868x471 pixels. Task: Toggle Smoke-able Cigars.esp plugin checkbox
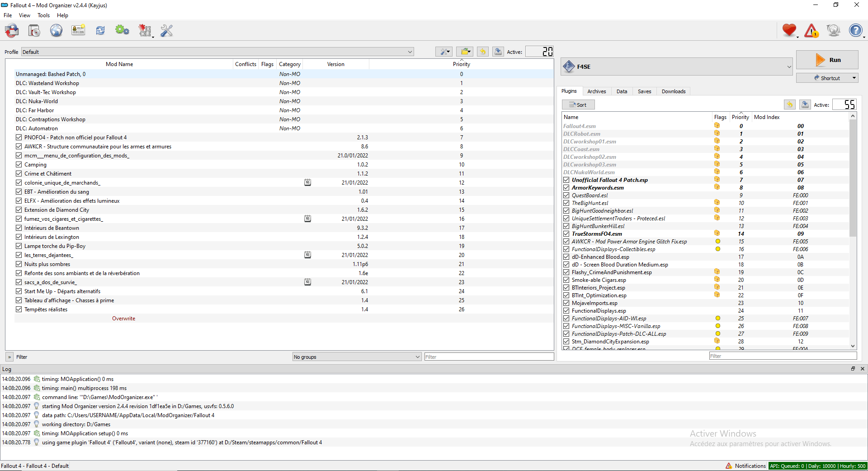click(x=566, y=280)
